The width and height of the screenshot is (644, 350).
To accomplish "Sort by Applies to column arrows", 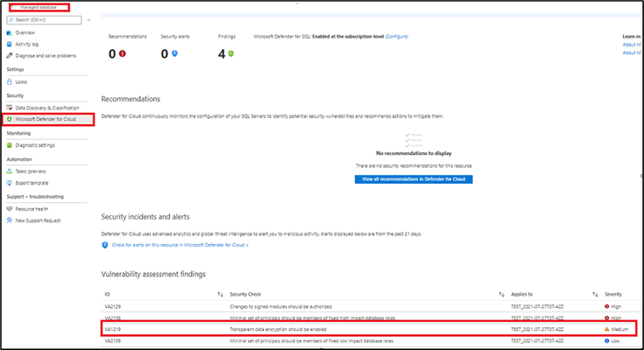I will 595,294.
